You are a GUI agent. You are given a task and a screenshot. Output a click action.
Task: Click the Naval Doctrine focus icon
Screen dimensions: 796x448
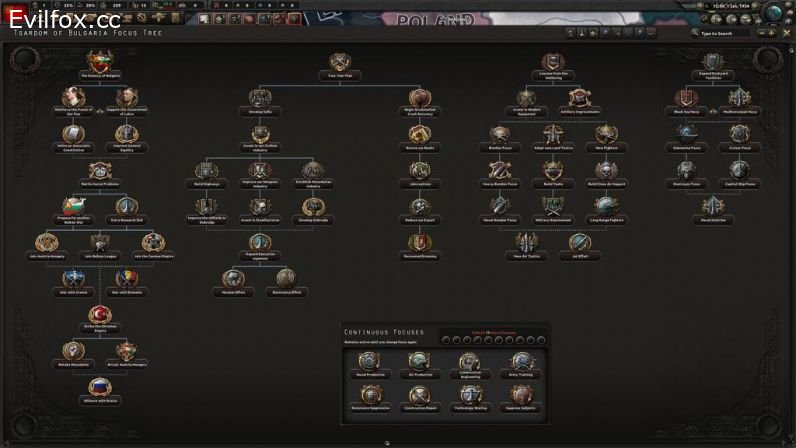(711, 206)
